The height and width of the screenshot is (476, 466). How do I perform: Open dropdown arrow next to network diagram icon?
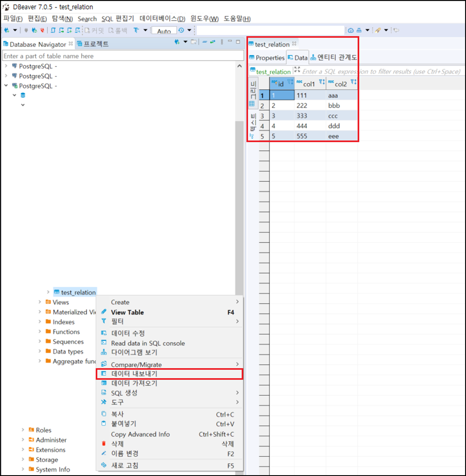[367, 30]
